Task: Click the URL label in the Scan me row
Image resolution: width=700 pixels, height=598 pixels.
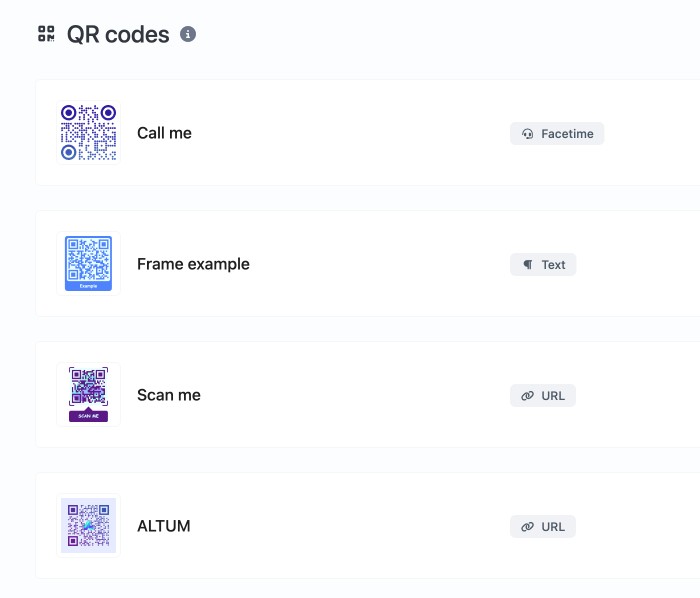Action: pyautogui.click(x=553, y=396)
